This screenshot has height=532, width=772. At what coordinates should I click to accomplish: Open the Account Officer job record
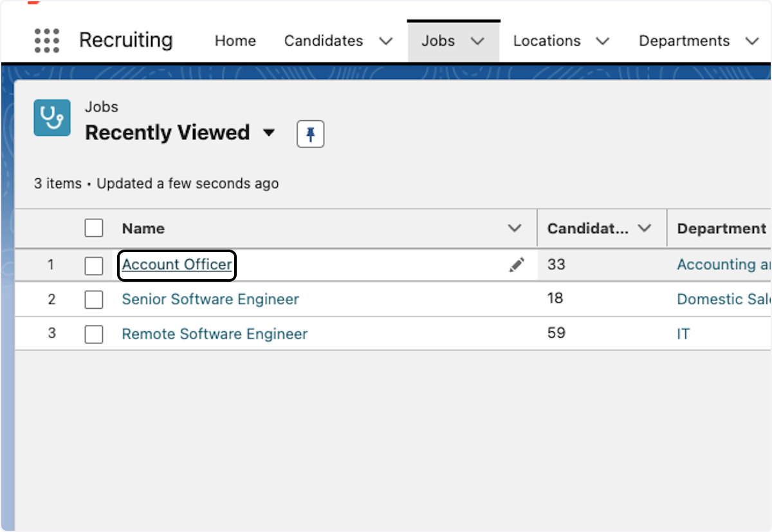tap(176, 264)
